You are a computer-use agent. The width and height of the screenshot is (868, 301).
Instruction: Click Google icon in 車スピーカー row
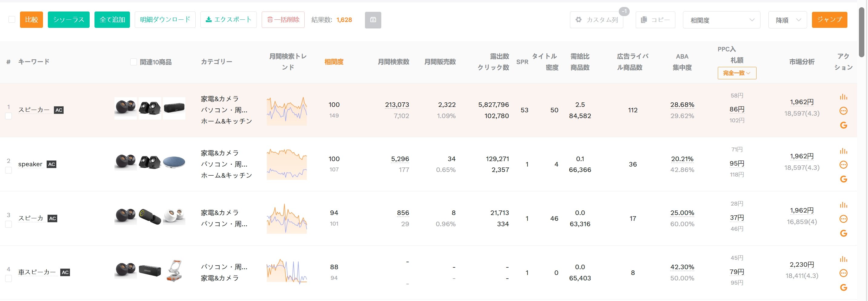[x=843, y=287]
